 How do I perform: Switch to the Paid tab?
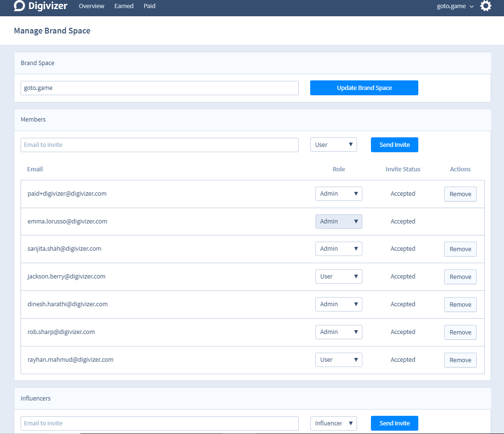tap(149, 6)
